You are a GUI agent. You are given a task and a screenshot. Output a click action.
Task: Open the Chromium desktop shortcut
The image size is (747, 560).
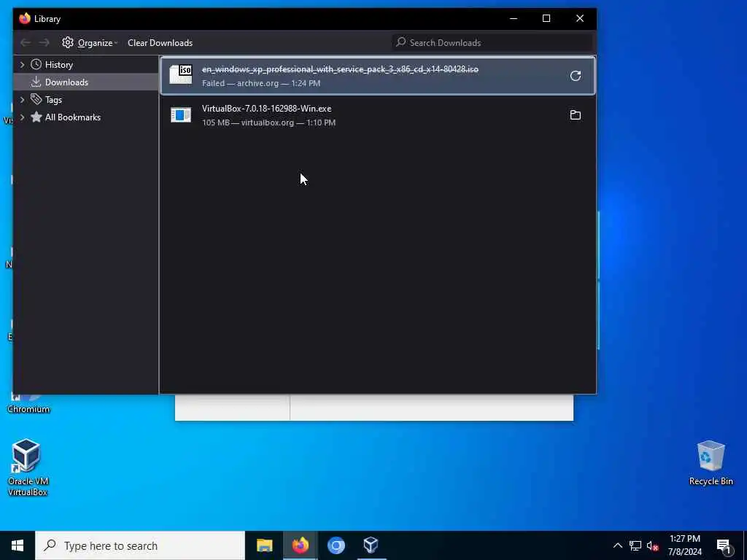28,404
